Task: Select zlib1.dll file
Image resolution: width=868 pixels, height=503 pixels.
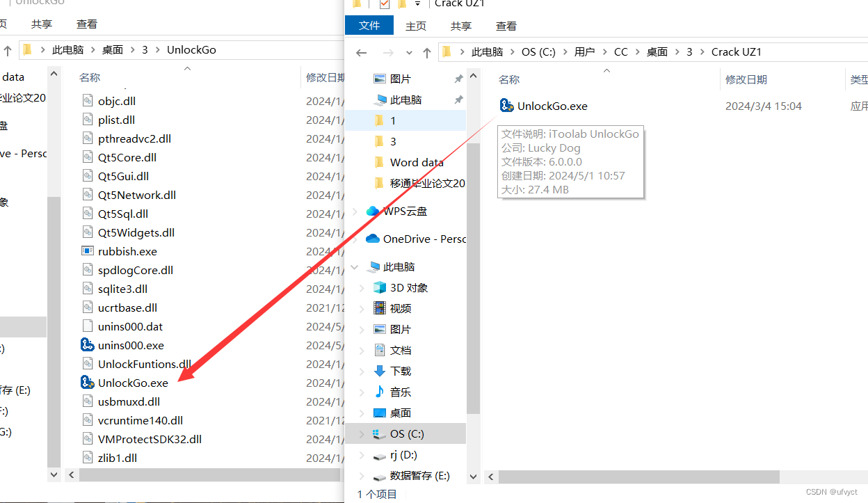Action: [118, 458]
